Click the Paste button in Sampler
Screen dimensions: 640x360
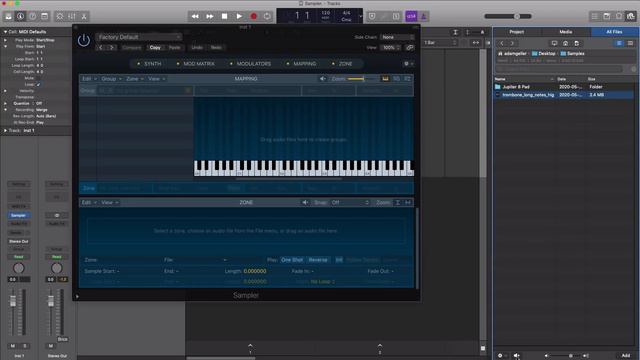pos(174,48)
